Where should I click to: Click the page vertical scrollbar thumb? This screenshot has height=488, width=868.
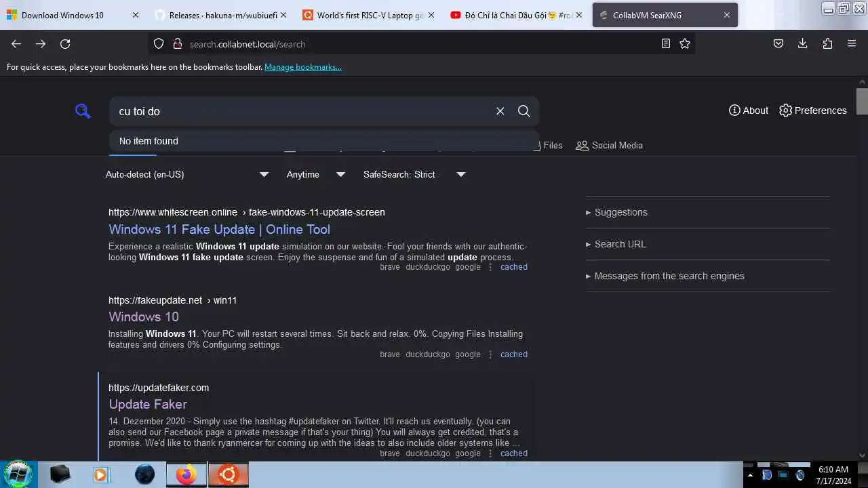coord(862,102)
